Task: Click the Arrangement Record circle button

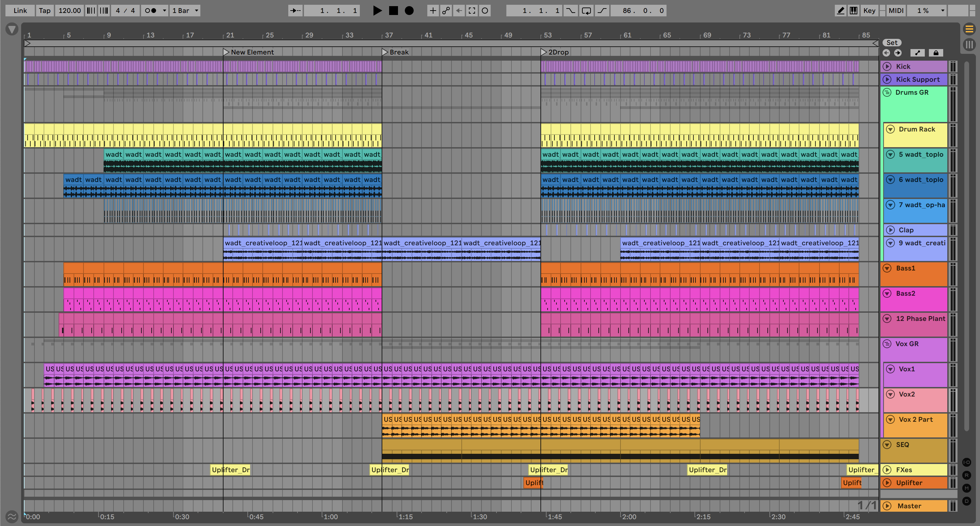Action: pyautogui.click(x=409, y=11)
